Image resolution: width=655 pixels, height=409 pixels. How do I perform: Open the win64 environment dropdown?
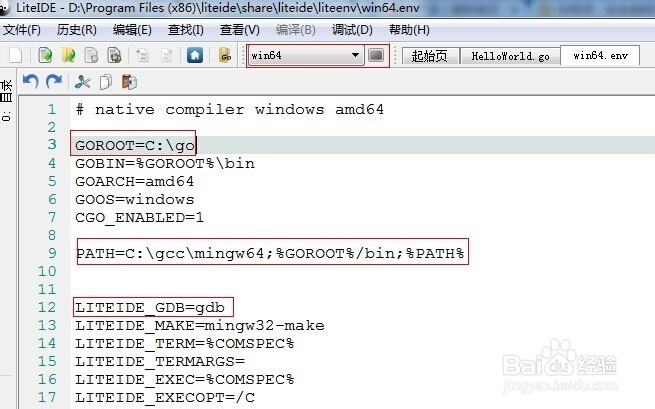[x=307, y=55]
